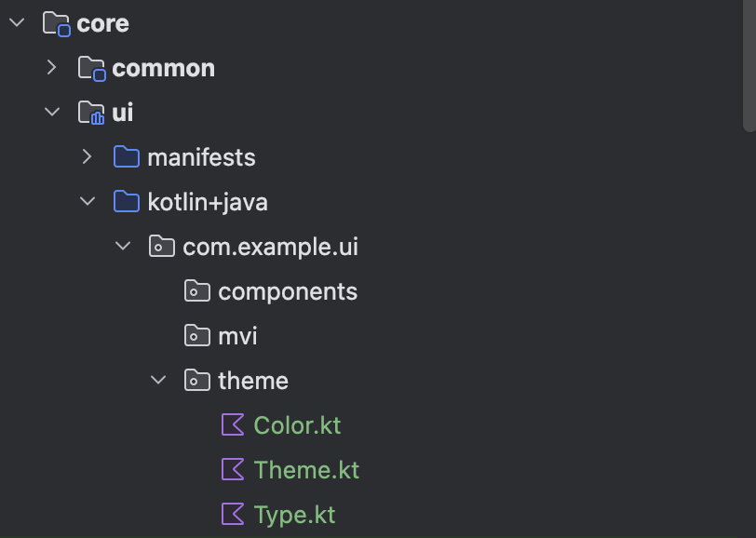756x538 pixels.
Task: Click the Kotlin icon beside Type.kt
Action: click(232, 515)
